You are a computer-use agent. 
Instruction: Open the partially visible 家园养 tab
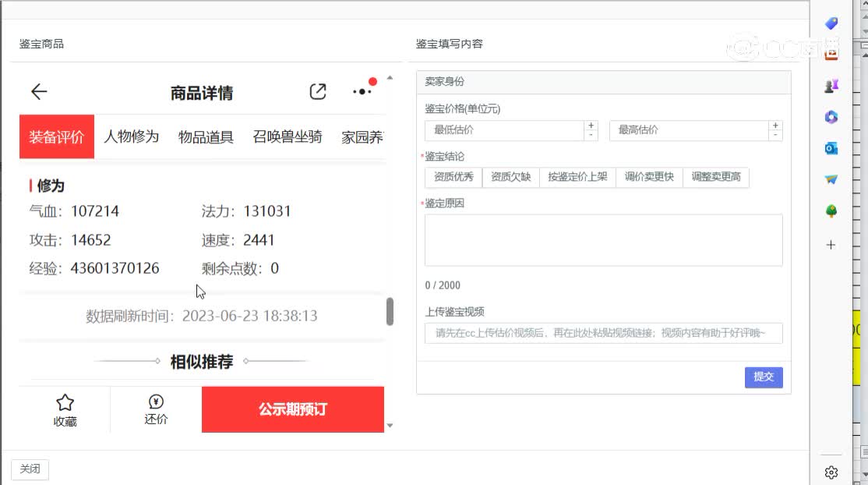tap(362, 137)
